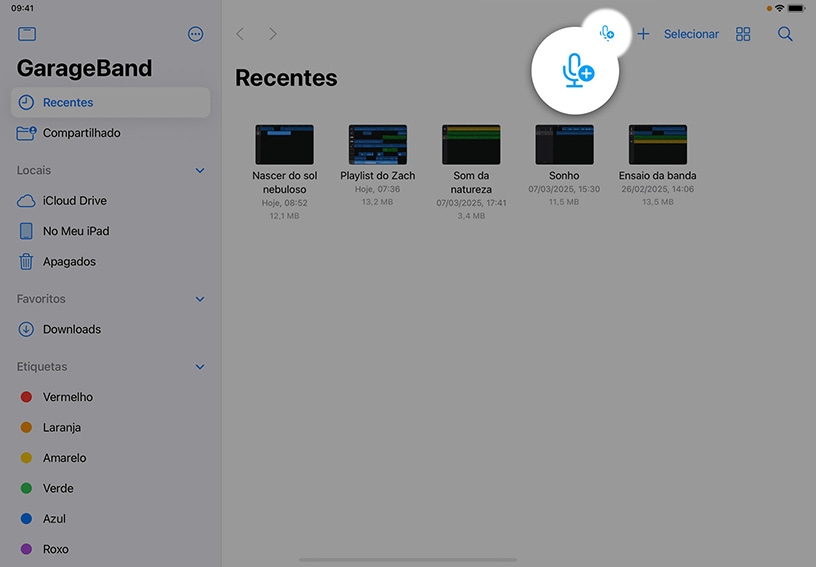
Task: Collapse the Favoritos section chevron
Action: tap(200, 299)
